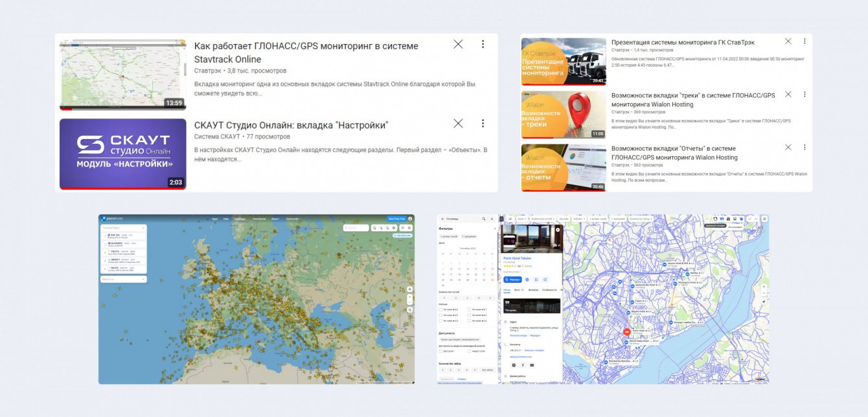
Task: Open the СКАУТ Модуль Настройки thumbnail
Action: click(122, 154)
